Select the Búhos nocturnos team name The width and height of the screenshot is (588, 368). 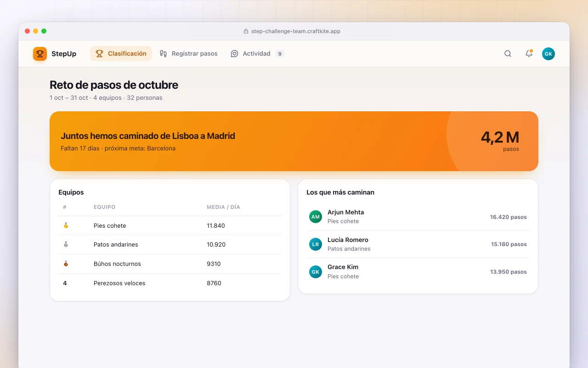pos(117,264)
